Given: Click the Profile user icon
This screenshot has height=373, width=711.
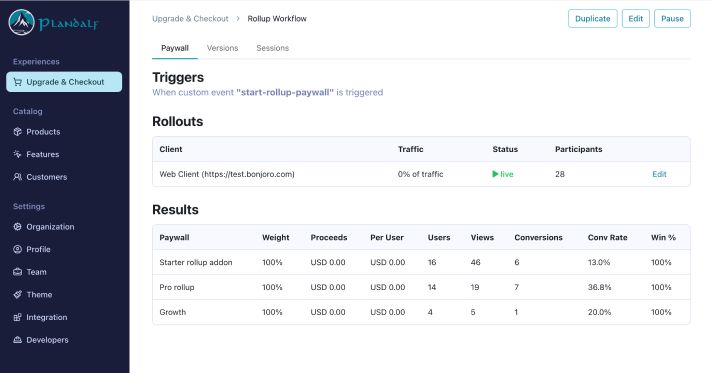Looking at the screenshot, I should pos(18,249).
